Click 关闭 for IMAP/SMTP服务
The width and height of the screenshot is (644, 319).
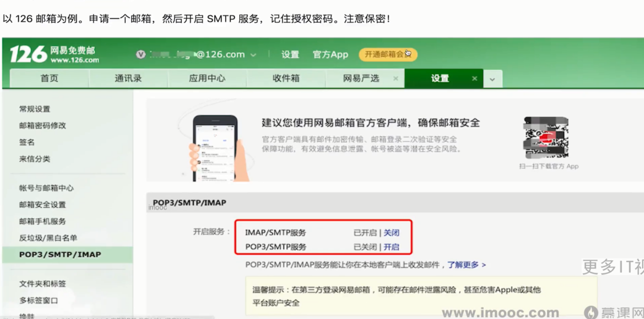tap(392, 233)
